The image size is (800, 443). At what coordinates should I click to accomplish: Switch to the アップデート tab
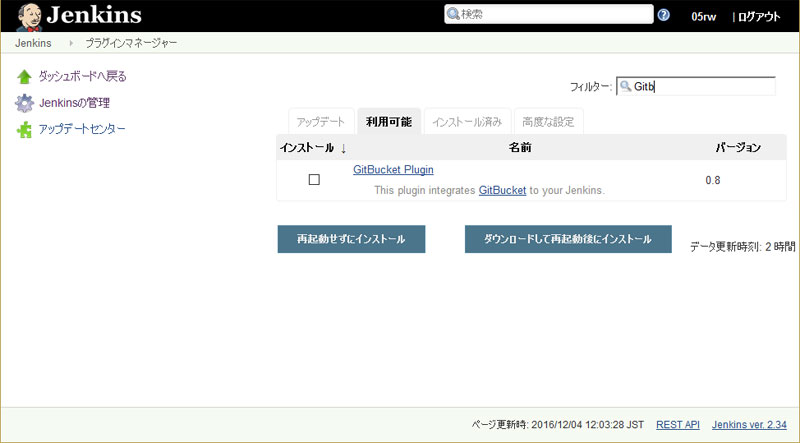321,121
